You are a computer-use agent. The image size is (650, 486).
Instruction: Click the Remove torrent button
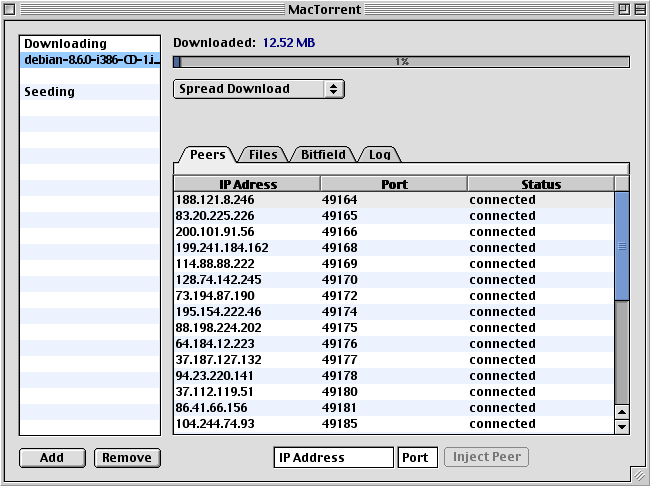(127, 458)
